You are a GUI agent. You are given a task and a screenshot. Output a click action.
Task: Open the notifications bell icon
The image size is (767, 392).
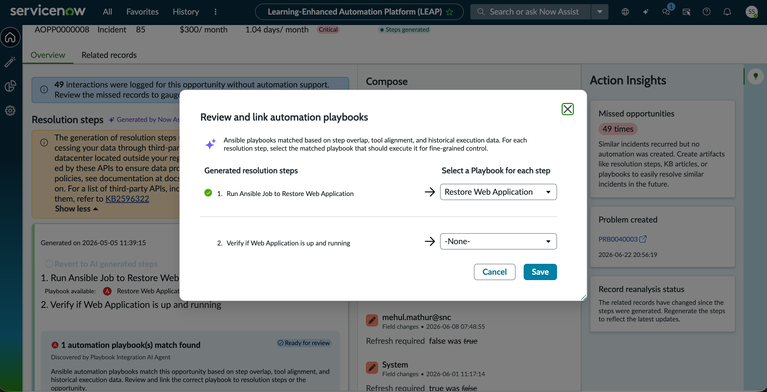pyautogui.click(x=727, y=12)
